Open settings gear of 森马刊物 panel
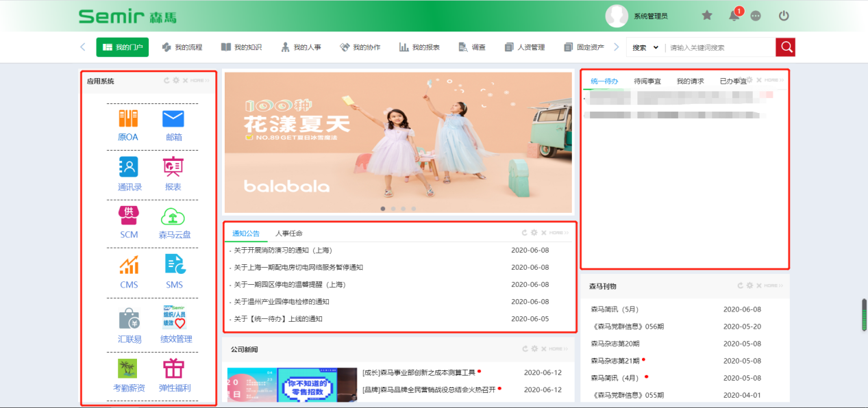 point(750,285)
